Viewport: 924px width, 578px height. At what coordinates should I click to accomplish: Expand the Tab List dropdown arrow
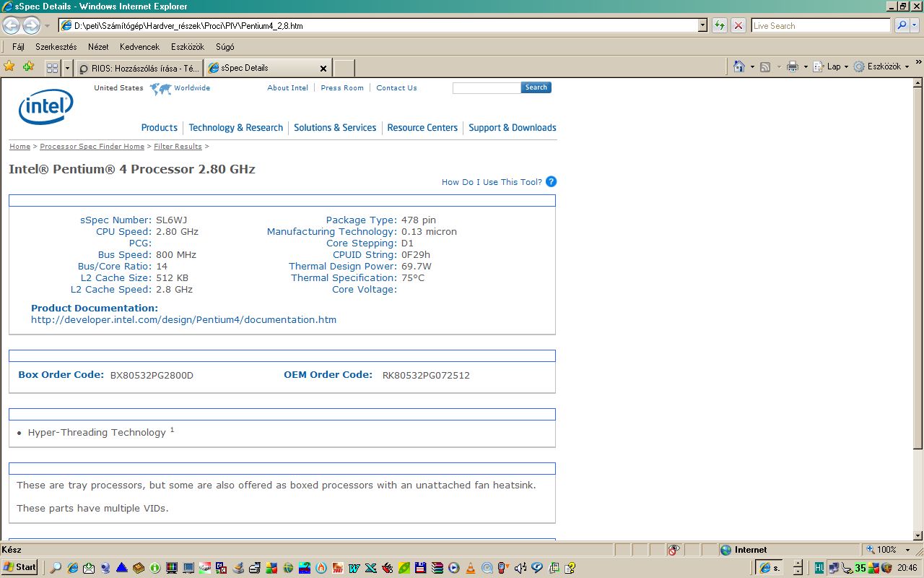68,68
